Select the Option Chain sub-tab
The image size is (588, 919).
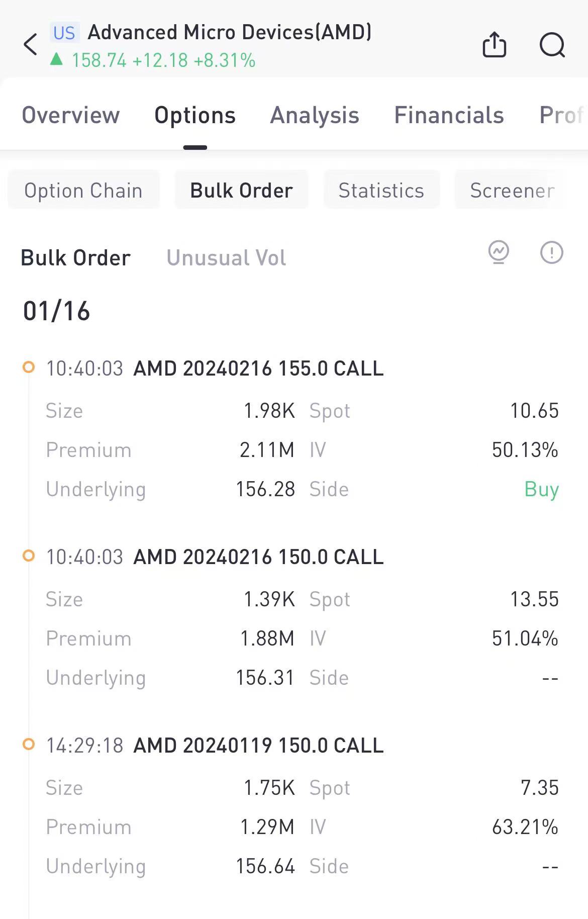[x=83, y=191]
